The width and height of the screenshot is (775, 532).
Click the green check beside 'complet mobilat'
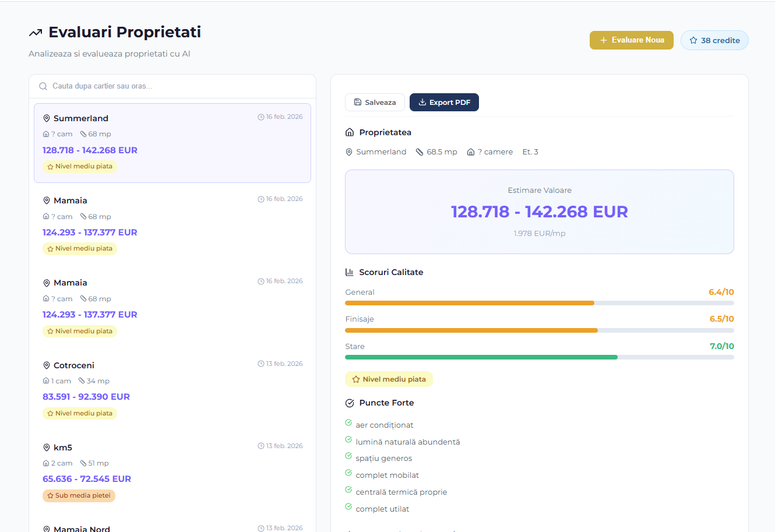point(349,474)
